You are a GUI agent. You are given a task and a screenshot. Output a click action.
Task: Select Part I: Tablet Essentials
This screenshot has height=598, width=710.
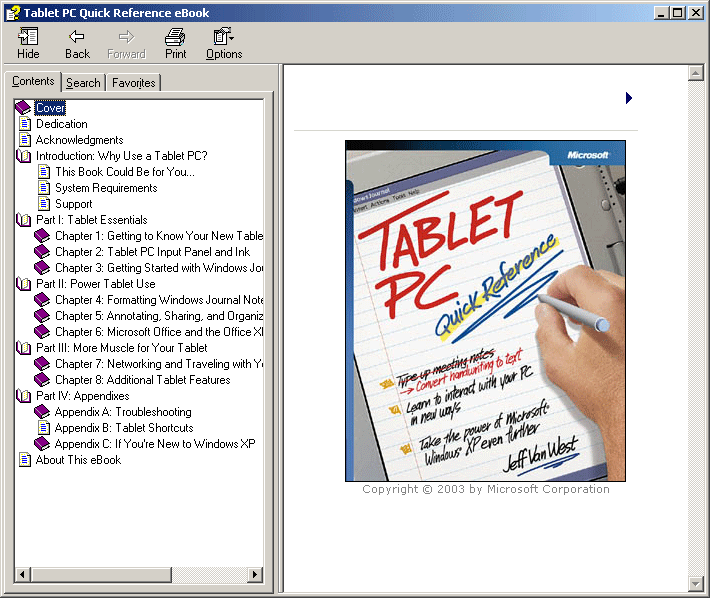point(91,220)
